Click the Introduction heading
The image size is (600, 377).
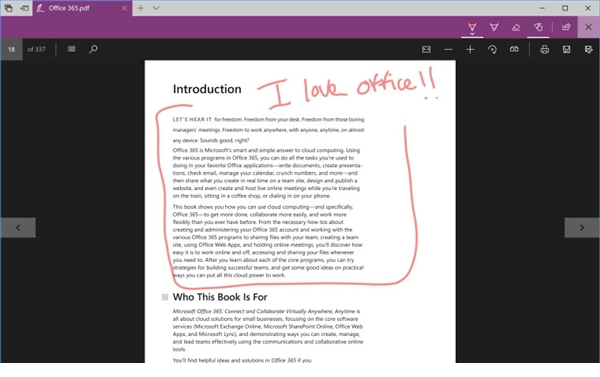coord(207,89)
